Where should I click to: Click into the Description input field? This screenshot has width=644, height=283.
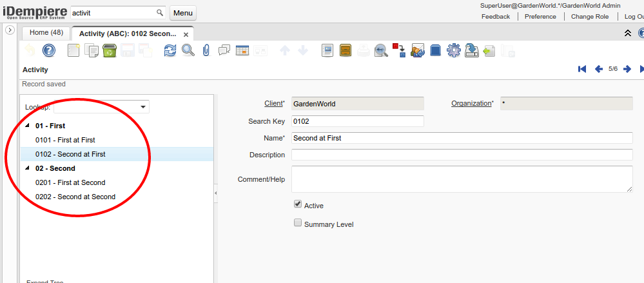tap(462, 155)
